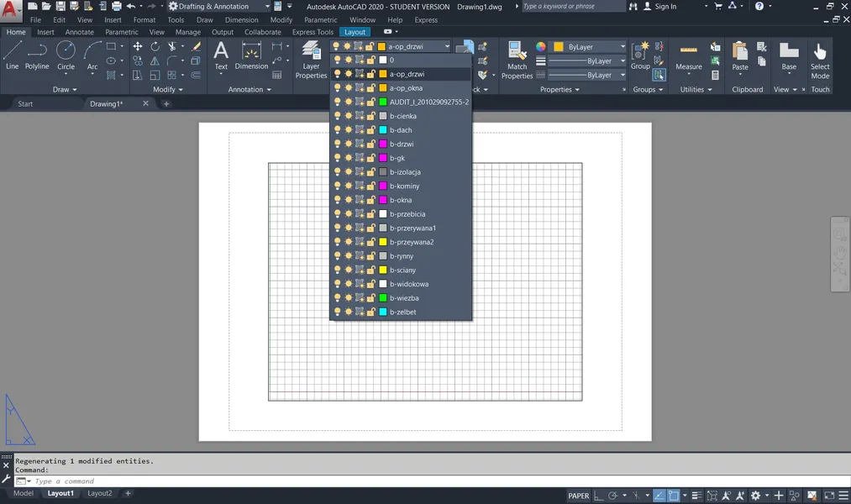Image resolution: width=851 pixels, height=504 pixels.
Task: Click the Dimension tool
Action: tap(251, 55)
